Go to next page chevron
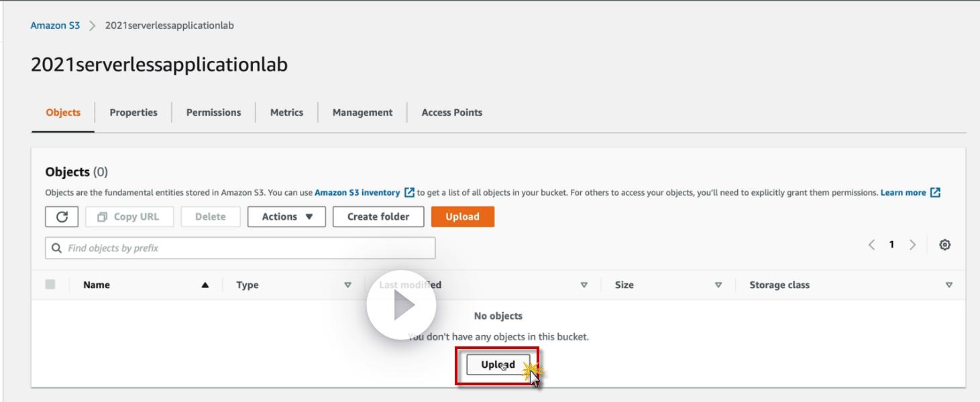The width and height of the screenshot is (980, 402). coord(912,245)
